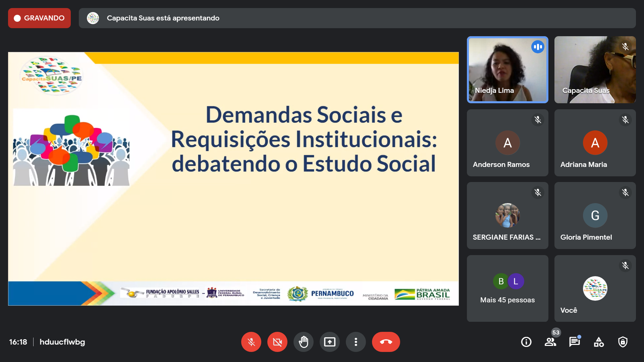Leave the call with the red hang-up button

point(386,342)
